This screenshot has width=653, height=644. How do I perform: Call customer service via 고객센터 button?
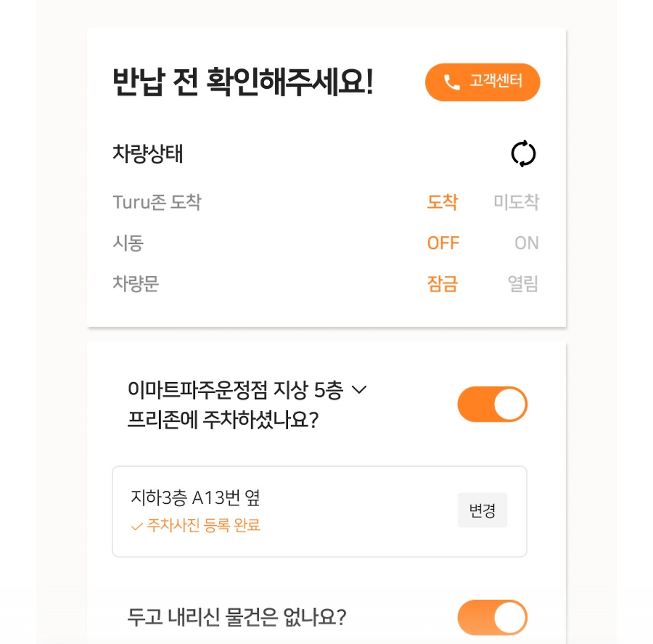click(x=483, y=81)
